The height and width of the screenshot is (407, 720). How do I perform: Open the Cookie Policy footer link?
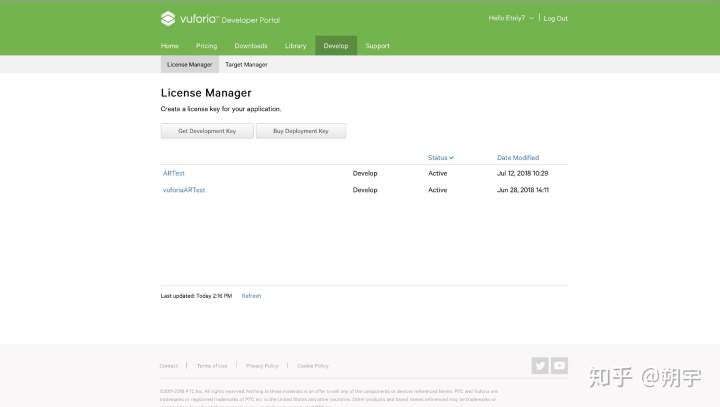point(313,366)
